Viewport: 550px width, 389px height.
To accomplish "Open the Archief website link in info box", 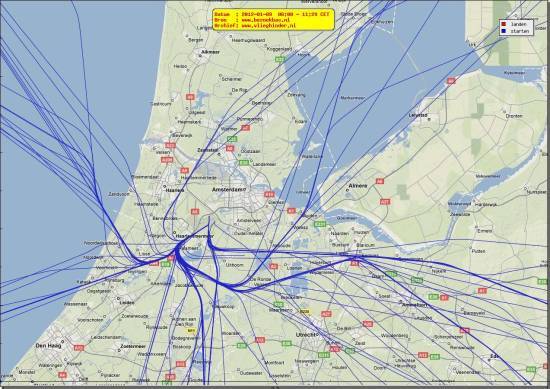I will point(268,26).
